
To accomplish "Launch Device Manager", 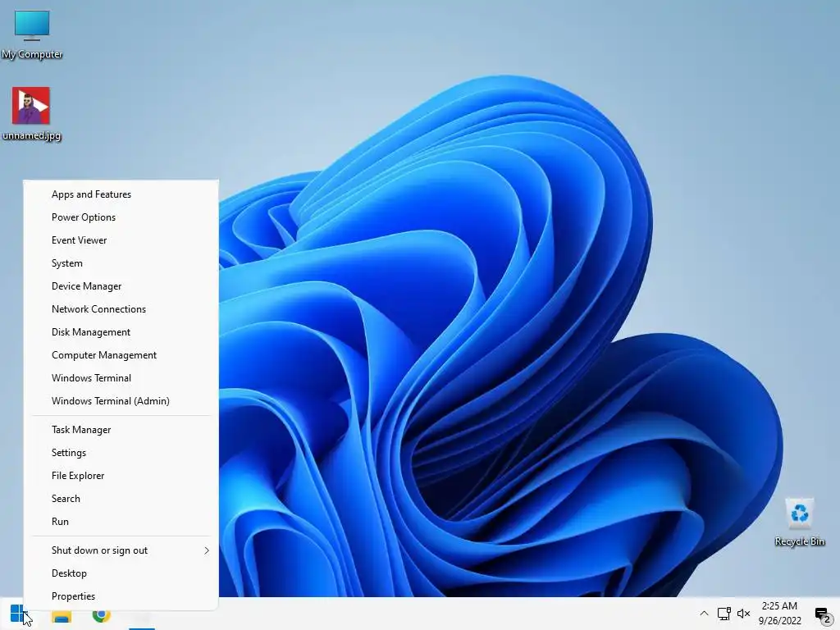I will pos(121,286).
